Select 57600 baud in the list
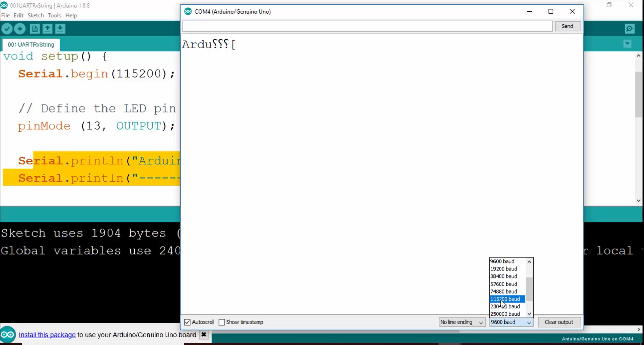 507,284
